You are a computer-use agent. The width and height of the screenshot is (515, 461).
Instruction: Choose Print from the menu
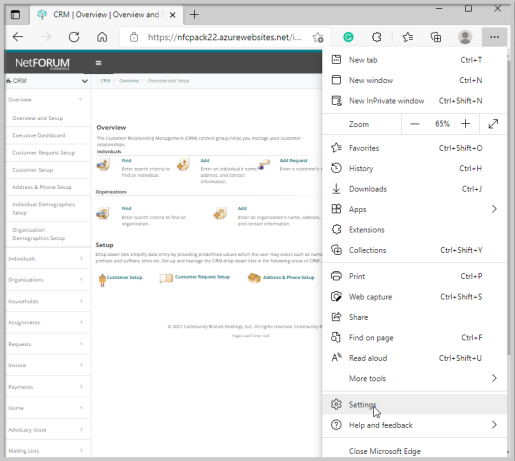[414, 276]
